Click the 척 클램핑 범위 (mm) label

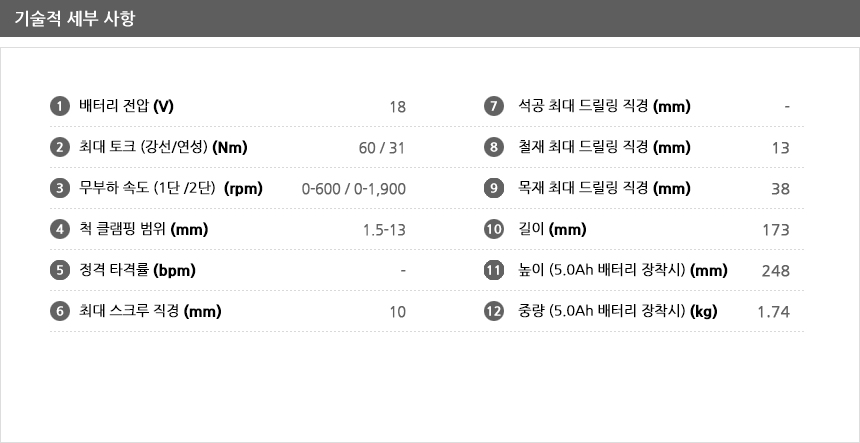[x=144, y=229]
